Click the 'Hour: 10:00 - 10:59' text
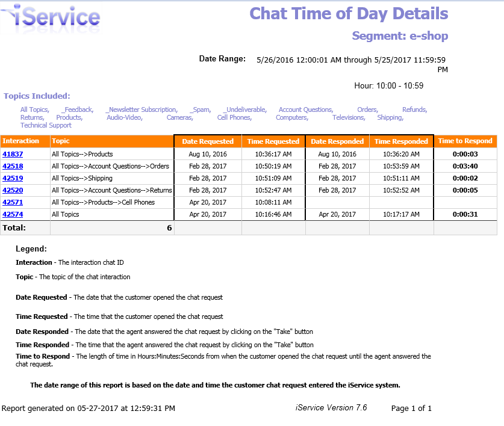Viewport: 504px width, 426px height. click(388, 86)
